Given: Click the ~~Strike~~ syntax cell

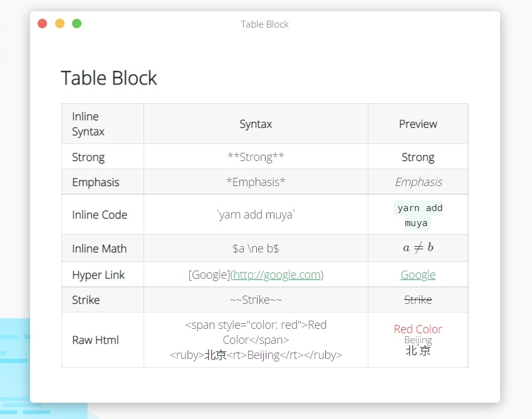Looking at the screenshot, I should pos(256,299).
